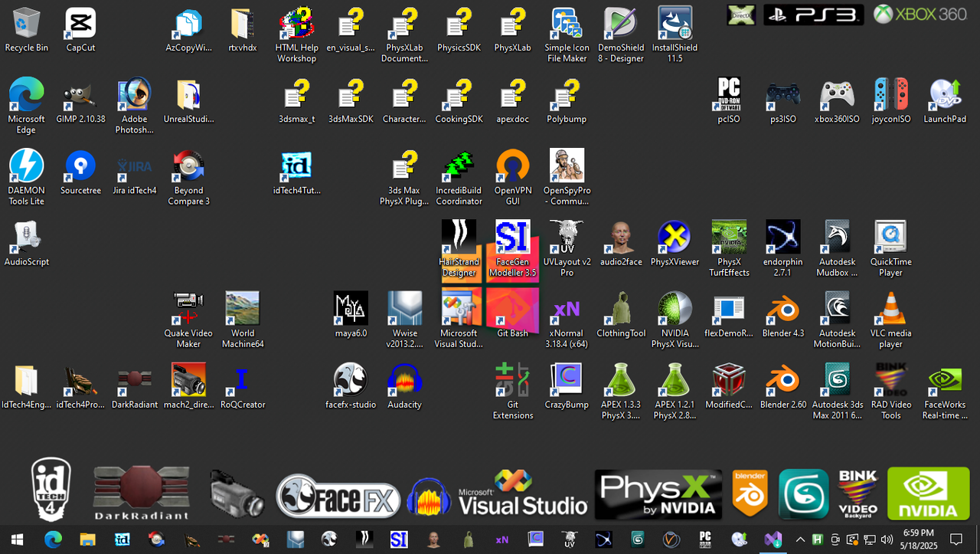Open the GIMP 2.10.38 shortcut
The image size is (980, 554).
[x=80, y=101]
